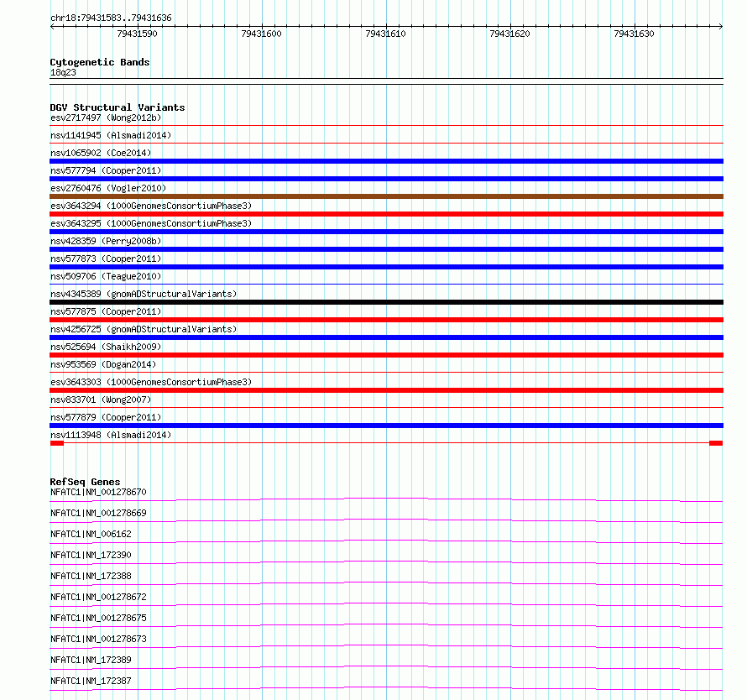Open transcript NFATC1|NM_172390
This screenshot has height=700, width=747.
point(91,555)
